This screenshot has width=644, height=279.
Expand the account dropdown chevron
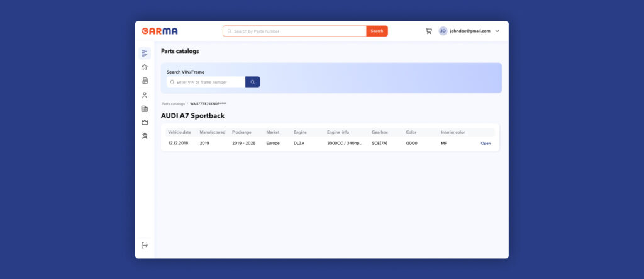coord(497,31)
